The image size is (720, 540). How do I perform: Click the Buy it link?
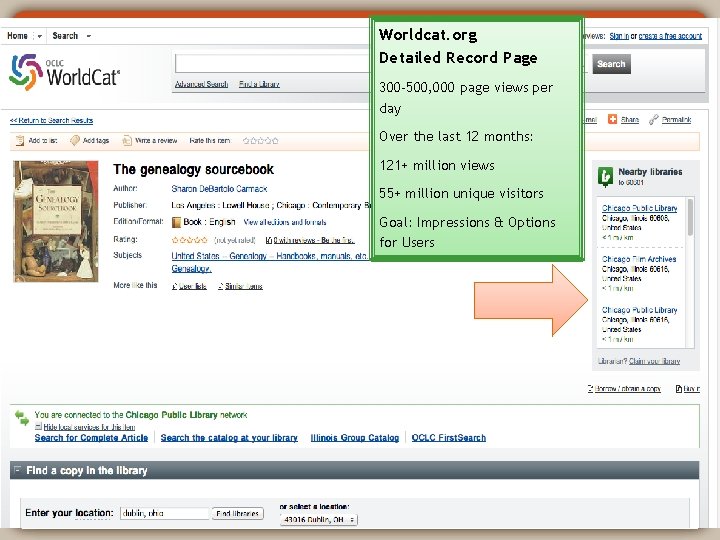[692, 389]
